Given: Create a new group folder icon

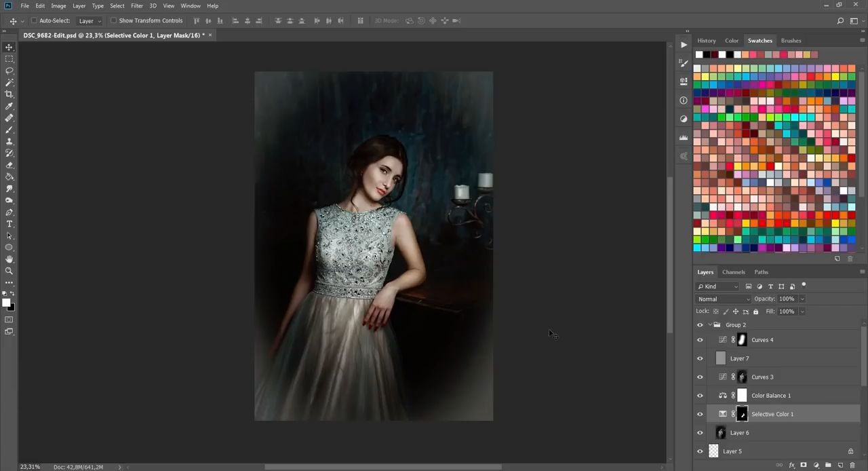Looking at the screenshot, I should (x=828, y=466).
